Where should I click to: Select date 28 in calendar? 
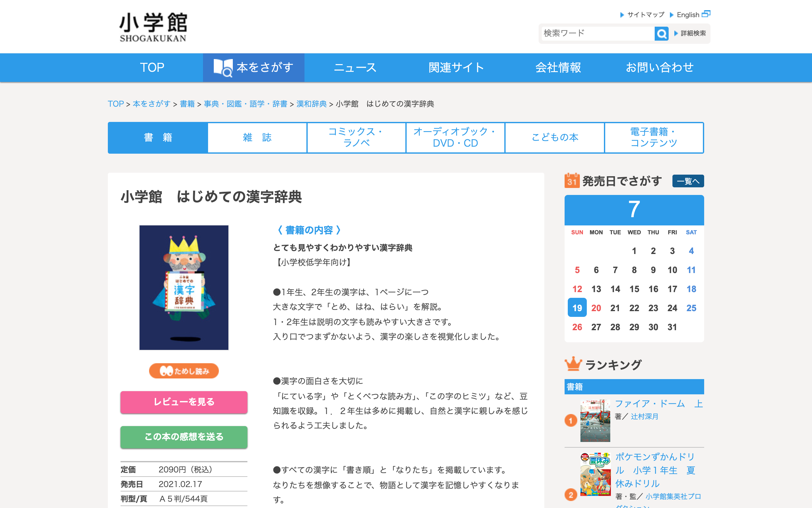(x=615, y=327)
